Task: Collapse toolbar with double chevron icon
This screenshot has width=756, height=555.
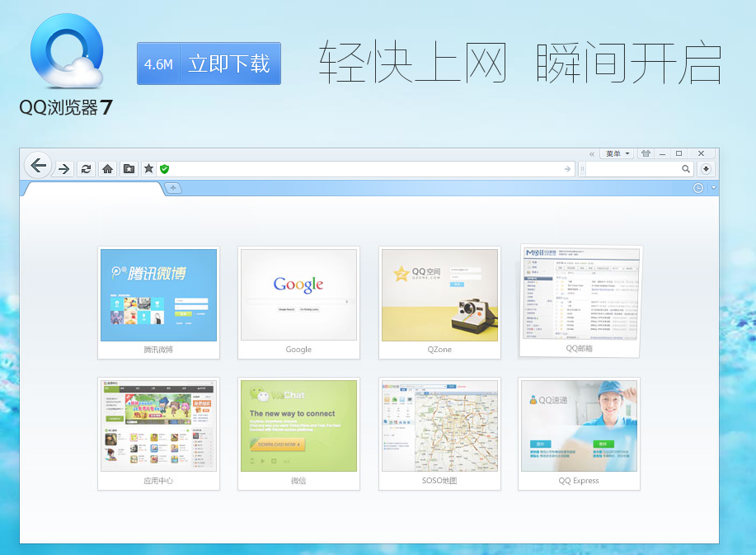Action: (x=592, y=154)
